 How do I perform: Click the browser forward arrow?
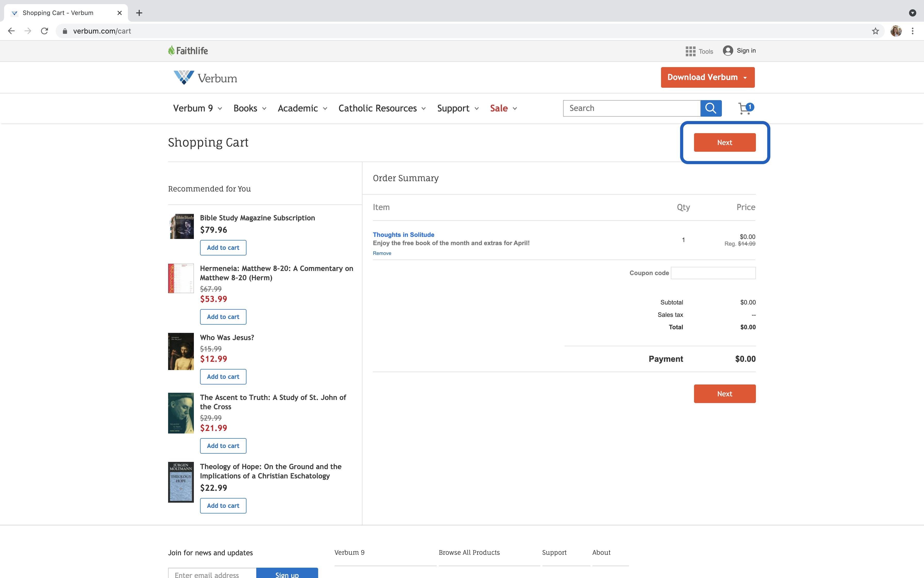28,31
